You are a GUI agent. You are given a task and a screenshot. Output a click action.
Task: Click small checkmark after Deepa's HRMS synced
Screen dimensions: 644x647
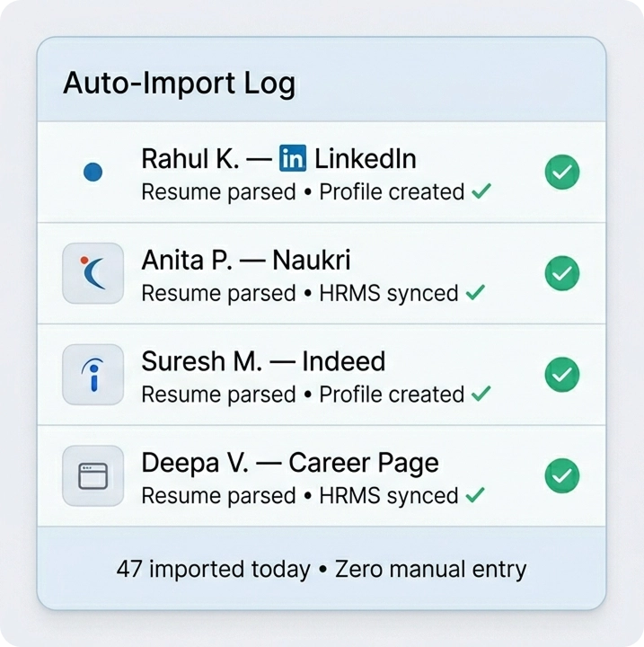(476, 495)
